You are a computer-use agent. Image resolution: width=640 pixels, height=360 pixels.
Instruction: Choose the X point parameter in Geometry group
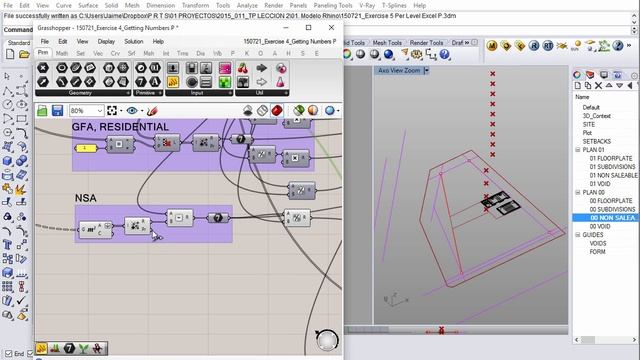[43, 68]
